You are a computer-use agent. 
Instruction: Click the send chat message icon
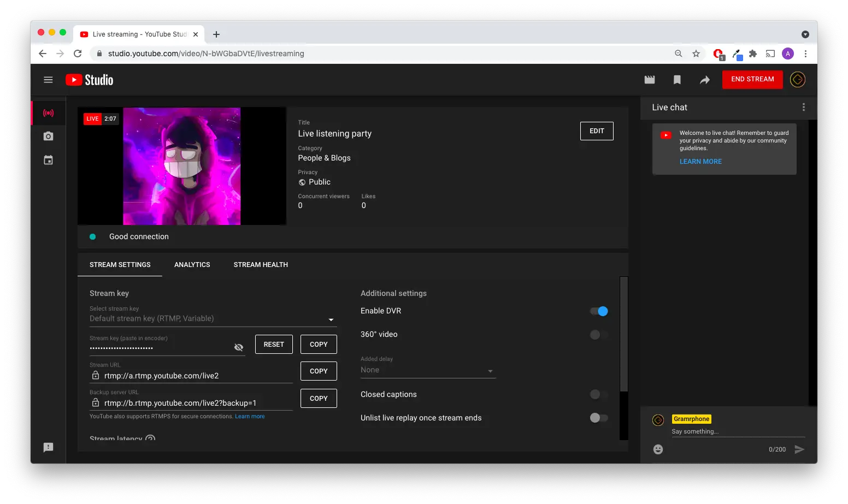tap(800, 449)
